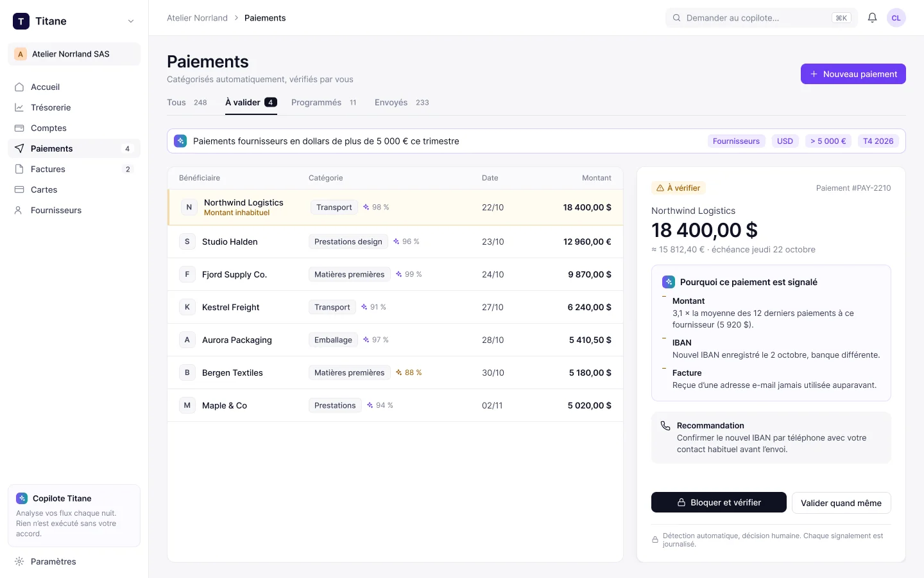Screen dimensions: 924x578
Task: Open the Atelier Norrland SAS account switcher
Action: (74, 54)
